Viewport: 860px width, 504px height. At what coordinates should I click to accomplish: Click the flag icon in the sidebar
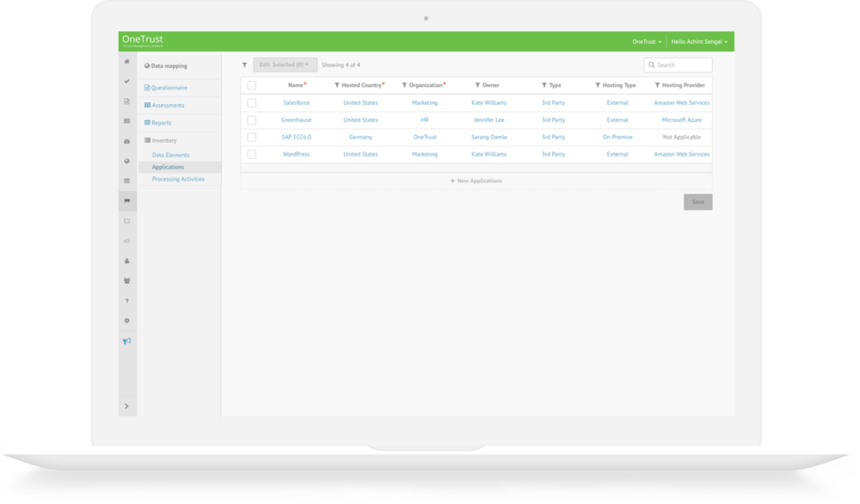click(126, 201)
